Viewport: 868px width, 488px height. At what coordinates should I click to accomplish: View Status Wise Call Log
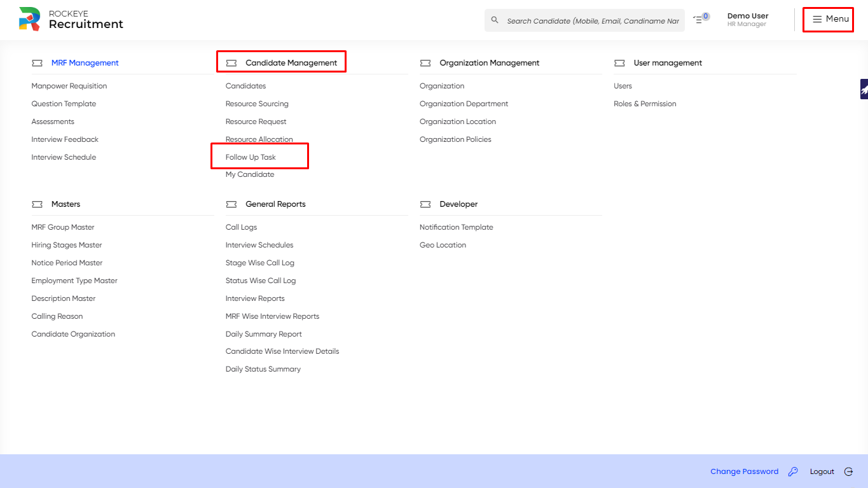click(261, 281)
